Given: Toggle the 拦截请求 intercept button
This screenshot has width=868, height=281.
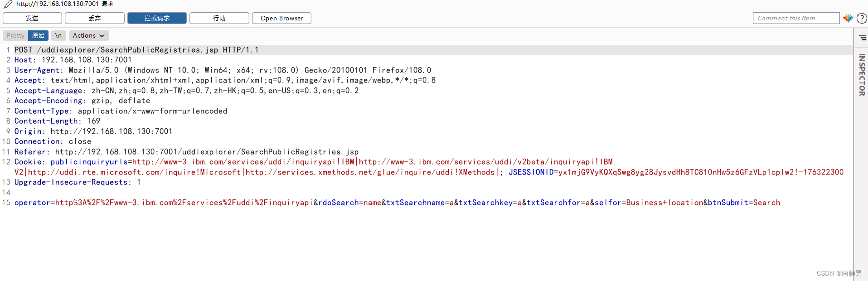Looking at the screenshot, I should 157,18.
